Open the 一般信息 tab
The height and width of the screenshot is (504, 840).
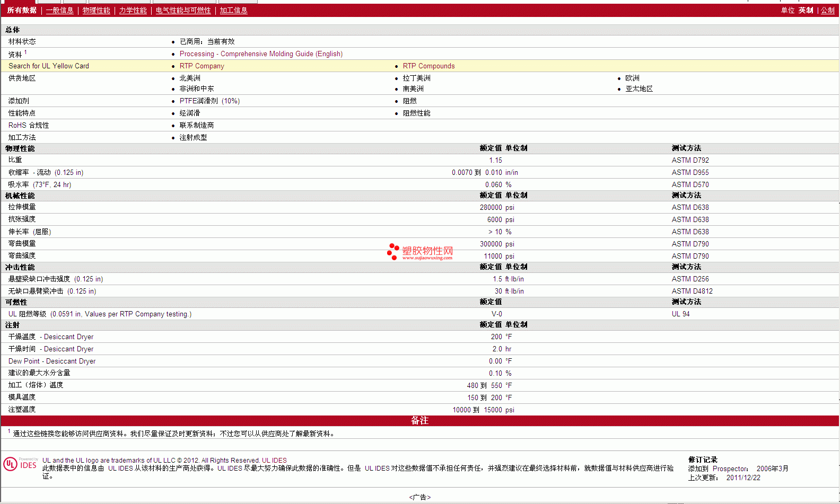point(59,10)
